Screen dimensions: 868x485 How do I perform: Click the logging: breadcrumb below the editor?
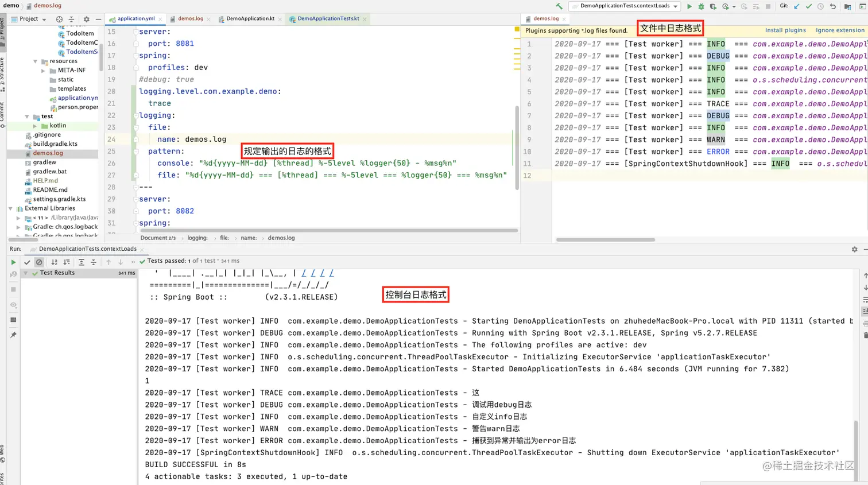point(197,238)
